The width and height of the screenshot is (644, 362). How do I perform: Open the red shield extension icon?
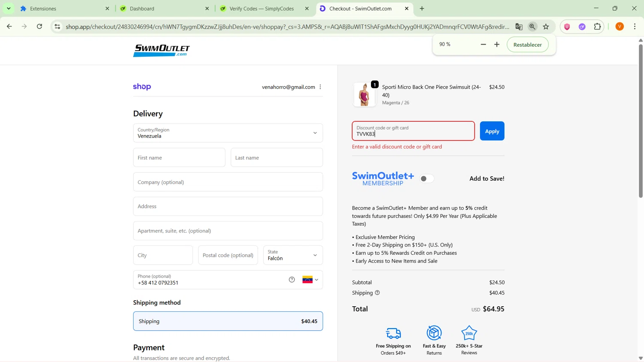[x=567, y=27]
